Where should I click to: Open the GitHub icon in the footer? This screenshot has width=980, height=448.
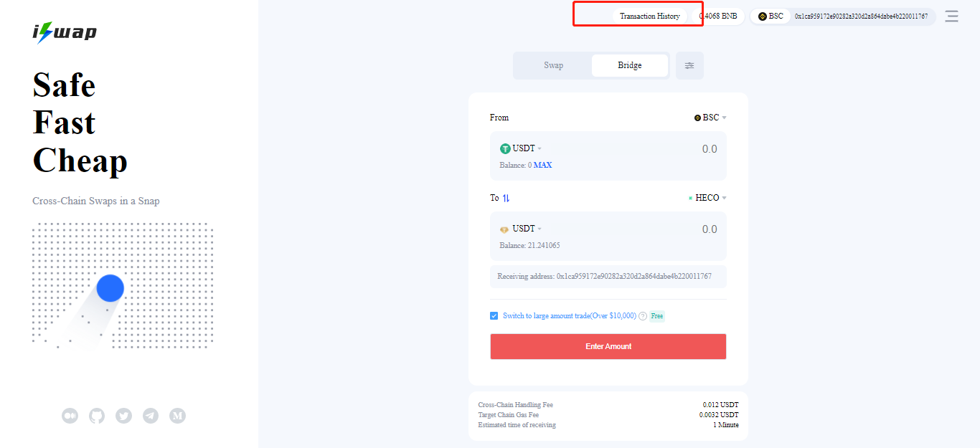(x=97, y=415)
